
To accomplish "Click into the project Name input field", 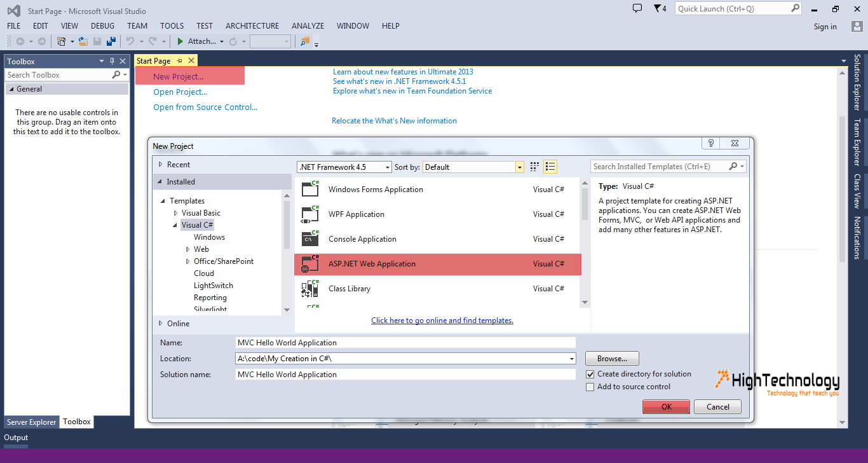I will click(x=405, y=342).
